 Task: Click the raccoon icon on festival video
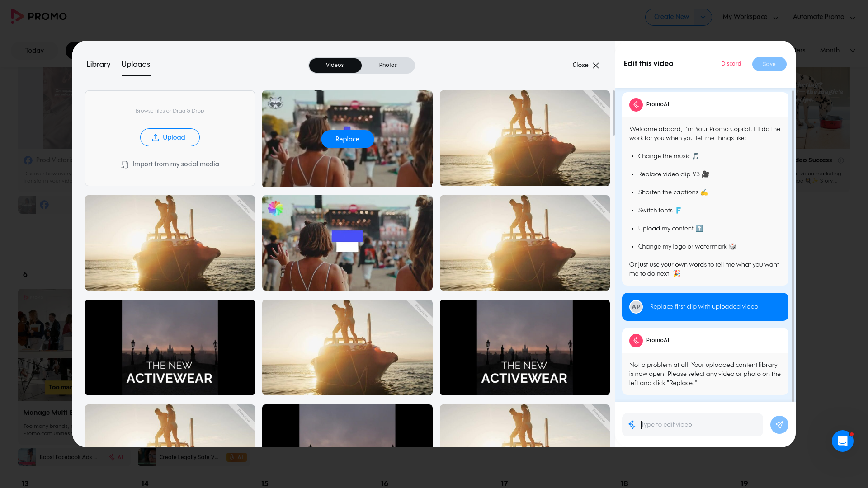[275, 103]
